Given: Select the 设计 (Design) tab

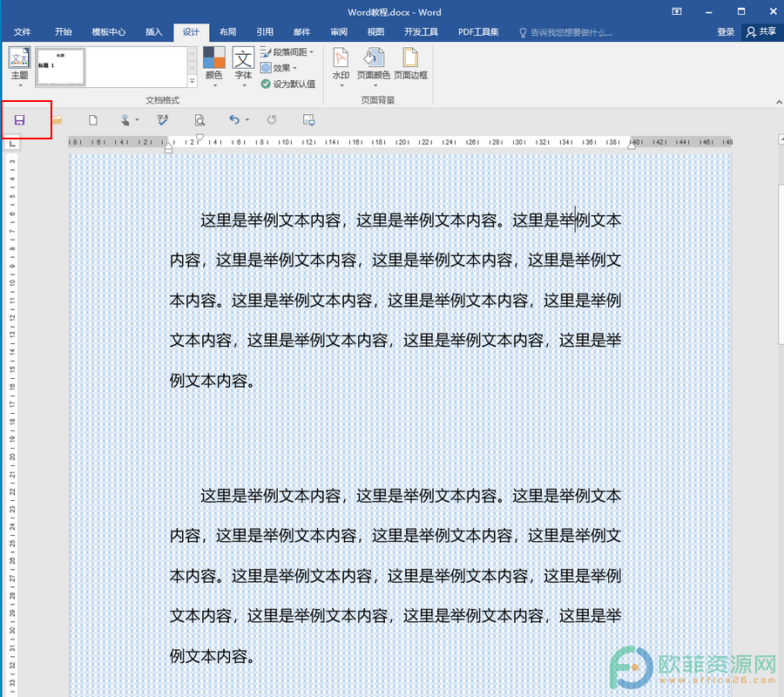Looking at the screenshot, I should tap(191, 32).
